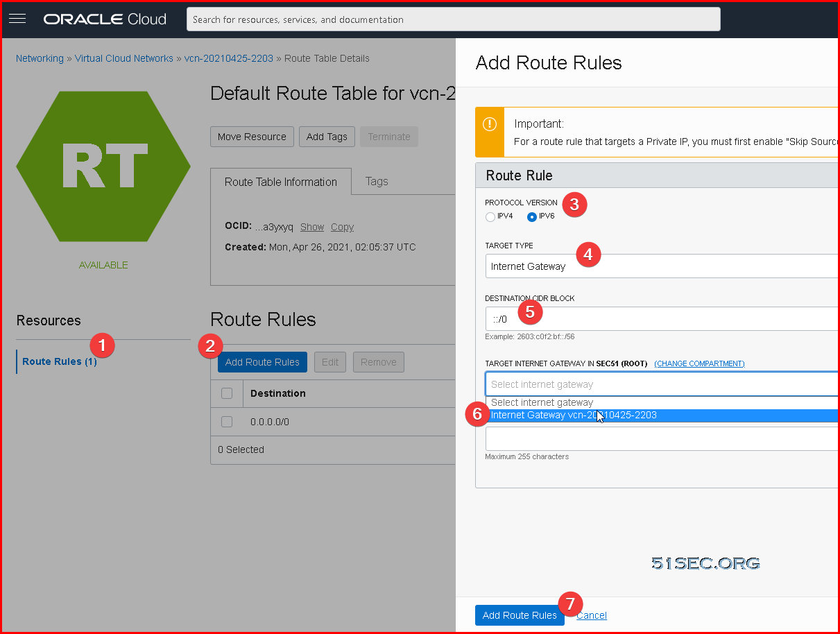Click the Move Resource button

[252, 137]
